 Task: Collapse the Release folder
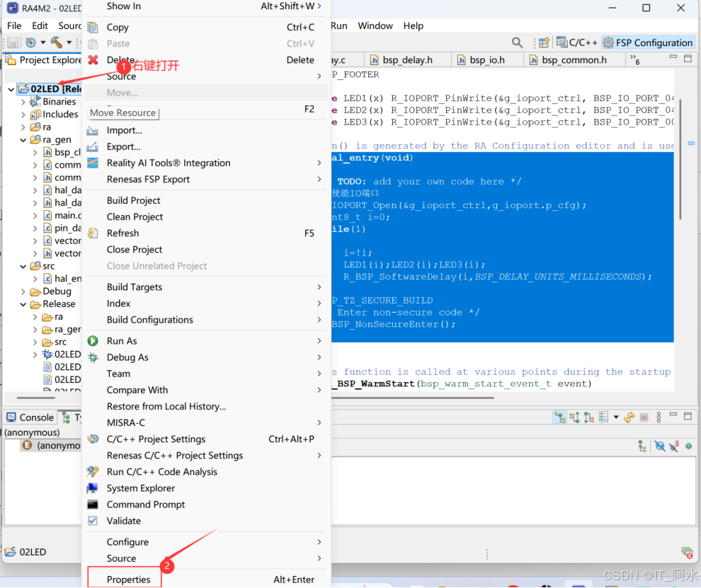tap(23, 305)
